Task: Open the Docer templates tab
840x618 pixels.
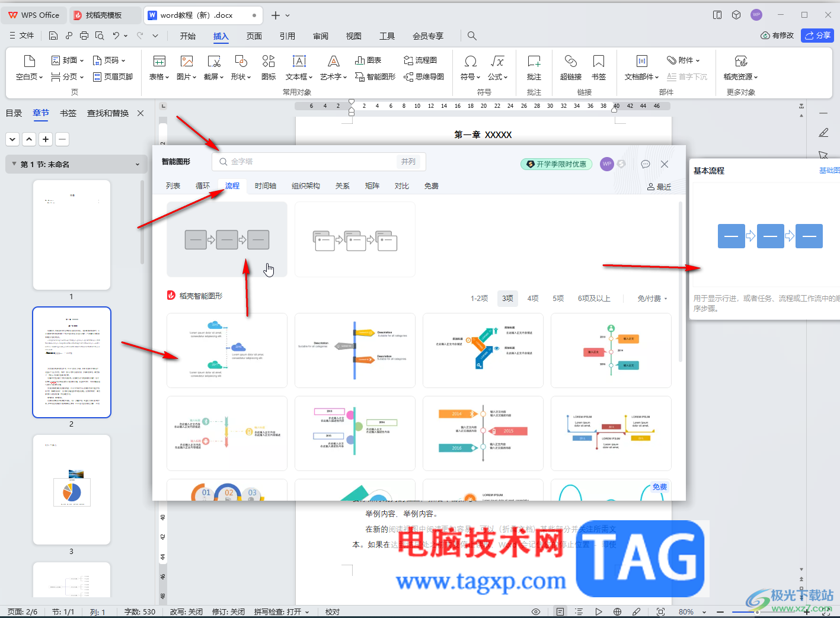Action: tap(105, 15)
